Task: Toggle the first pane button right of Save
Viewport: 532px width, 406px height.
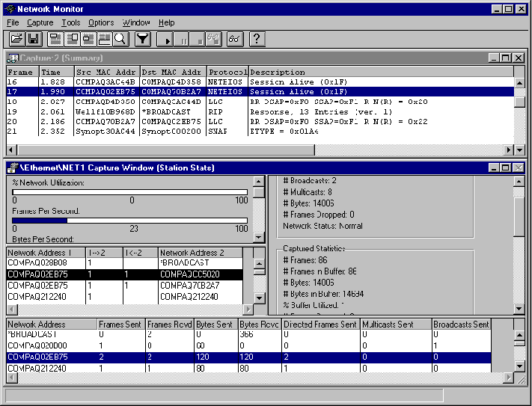Action: pos(55,39)
